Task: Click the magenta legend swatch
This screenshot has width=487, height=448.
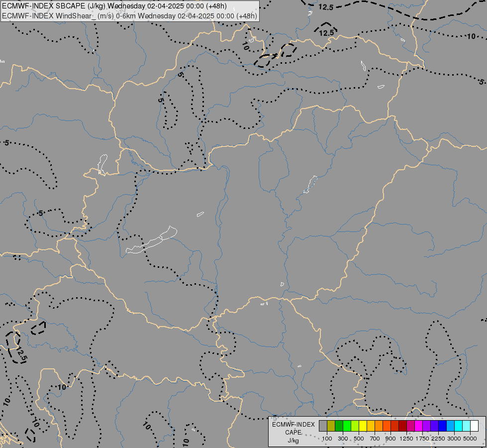Action: coord(419,426)
